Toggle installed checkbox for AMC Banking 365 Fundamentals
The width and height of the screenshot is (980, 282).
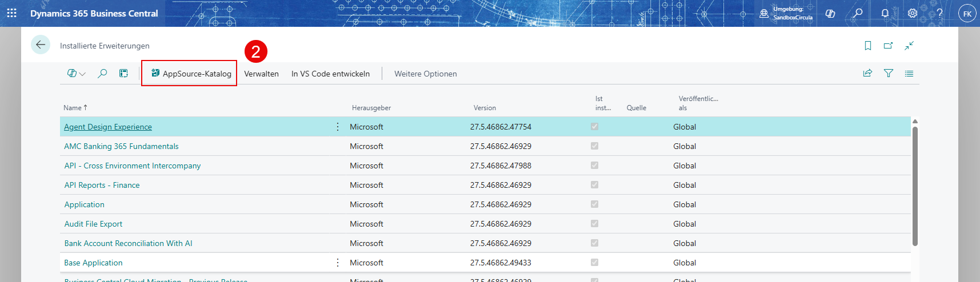tap(594, 146)
